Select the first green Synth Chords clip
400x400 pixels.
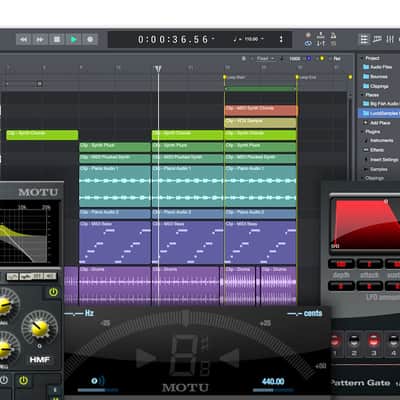pyautogui.click(x=42, y=135)
